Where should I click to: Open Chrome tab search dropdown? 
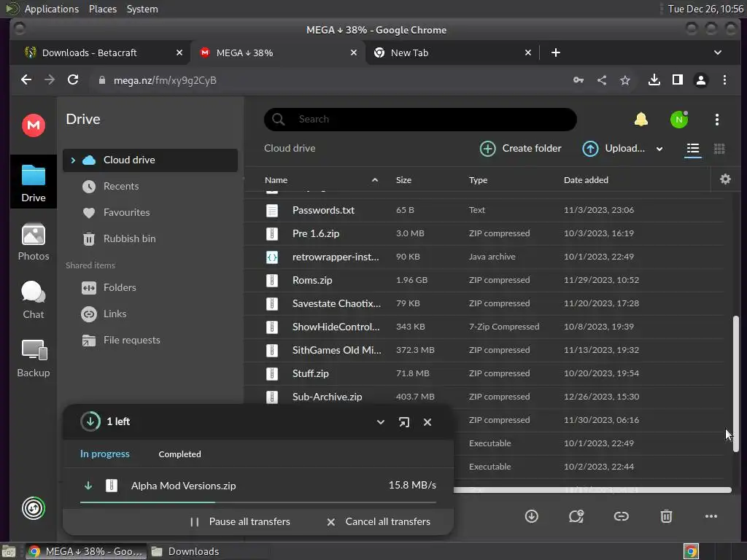click(x=718, y=52)
